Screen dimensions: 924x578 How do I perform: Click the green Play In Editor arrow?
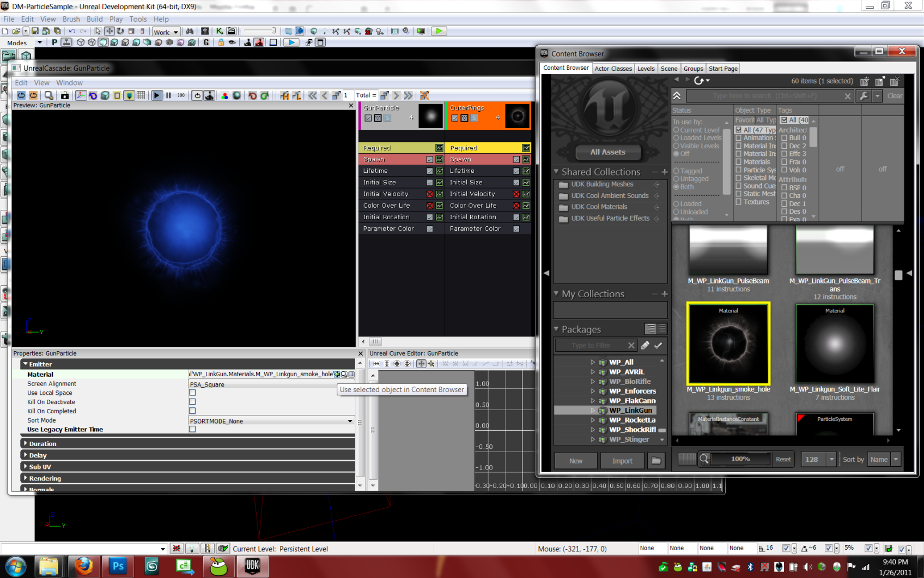[439, 31]
